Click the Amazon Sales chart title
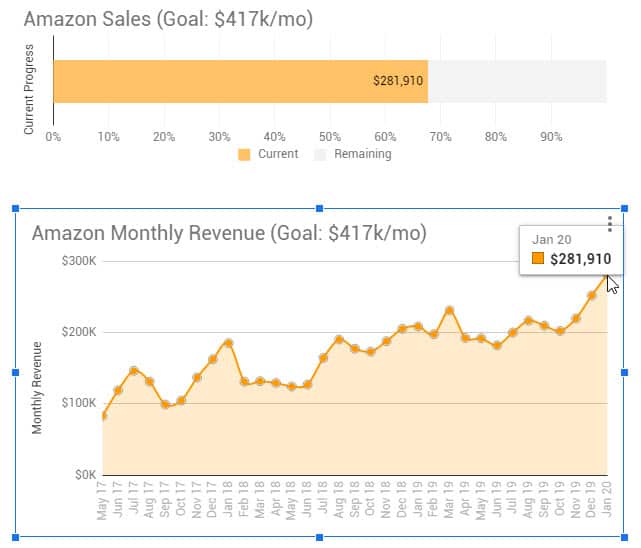641x548 pixels. [x=168, y=19]
